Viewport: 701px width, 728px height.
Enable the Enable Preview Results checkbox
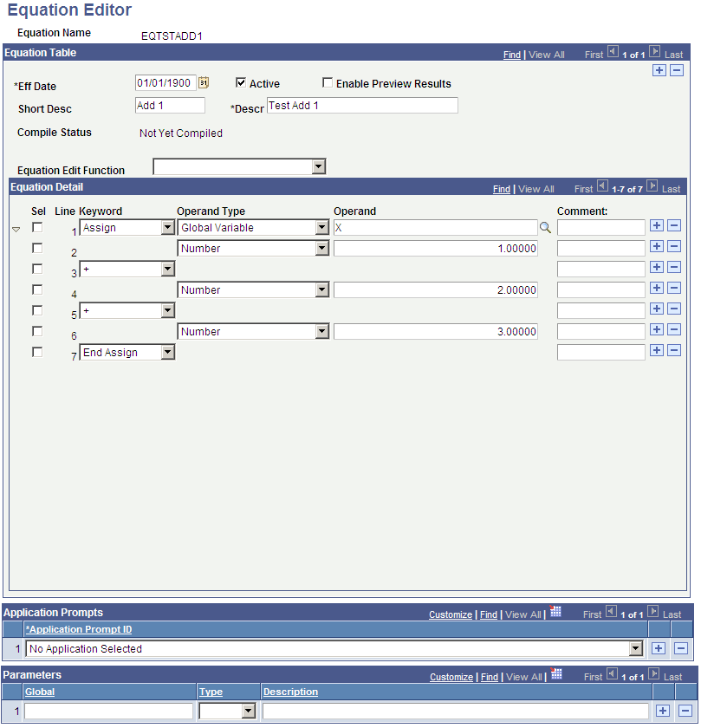pyautogui.click(x=328, y=83)
